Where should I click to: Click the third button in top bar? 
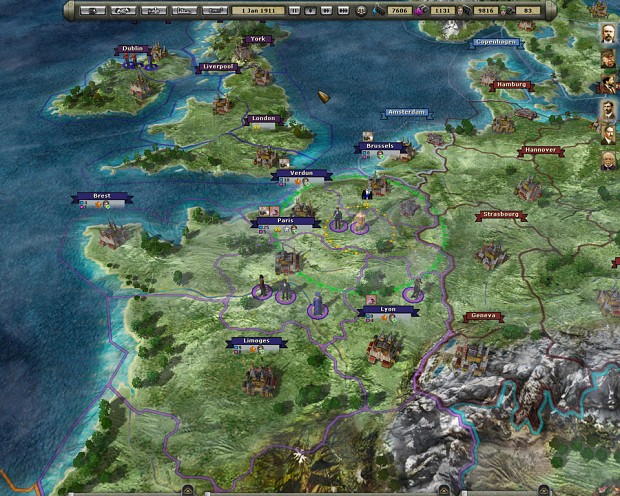pyautogui.click(x=154, y=11)
